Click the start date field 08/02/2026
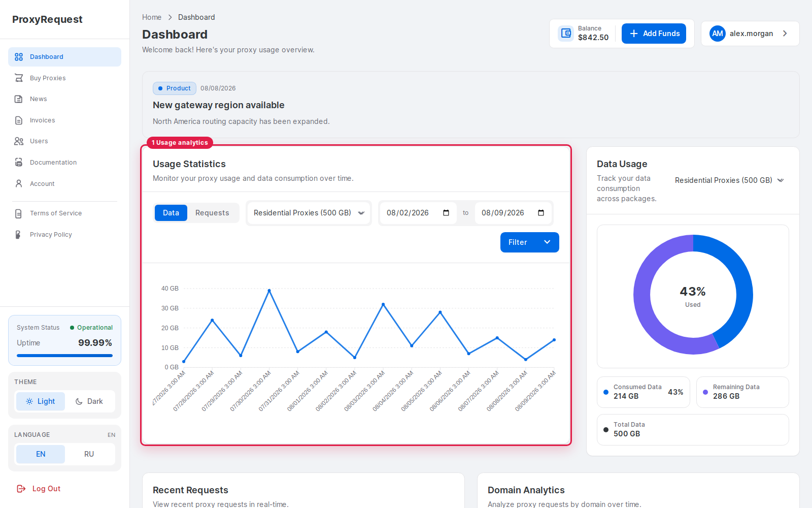Viewport: 812px width, 508px height. 418,213
